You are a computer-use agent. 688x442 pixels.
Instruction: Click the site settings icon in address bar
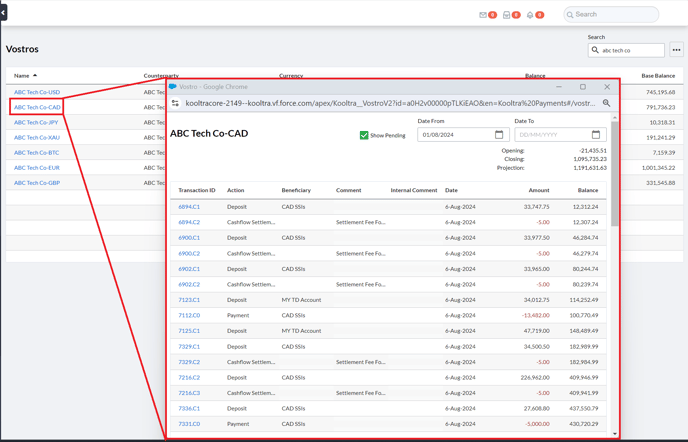point(176,103)
